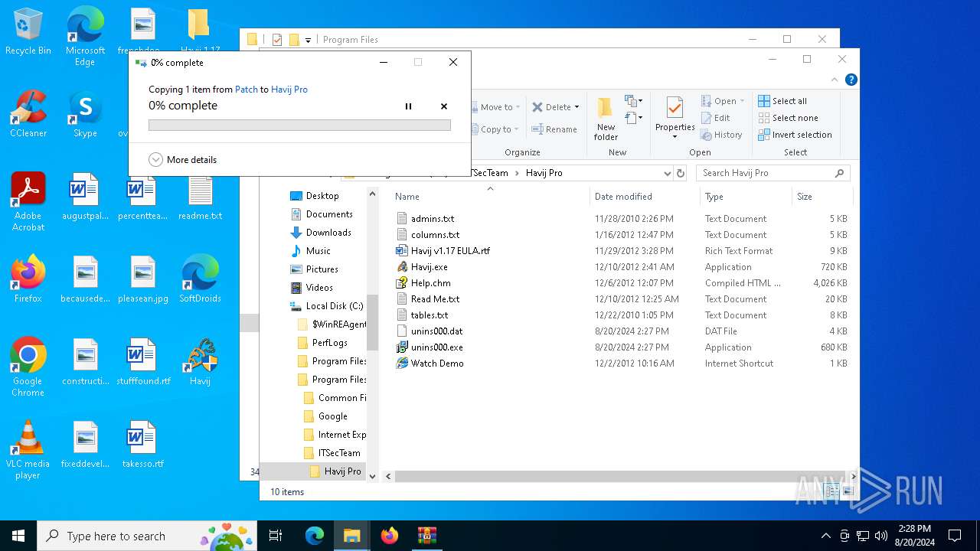Collapse the ribbon with the chevron
Viewport: 980px width, 551px height.
pos(835,80)
